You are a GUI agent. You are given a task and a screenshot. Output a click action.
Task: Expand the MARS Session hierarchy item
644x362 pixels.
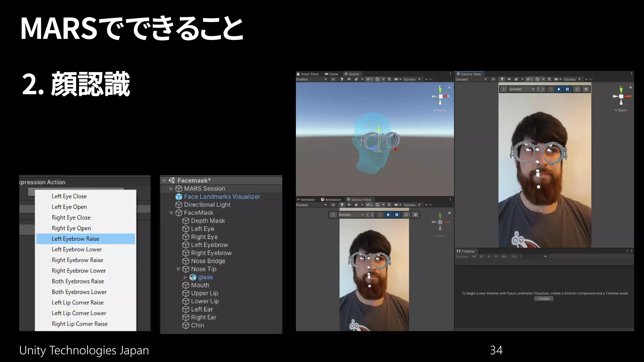click(x=171, y=189)
